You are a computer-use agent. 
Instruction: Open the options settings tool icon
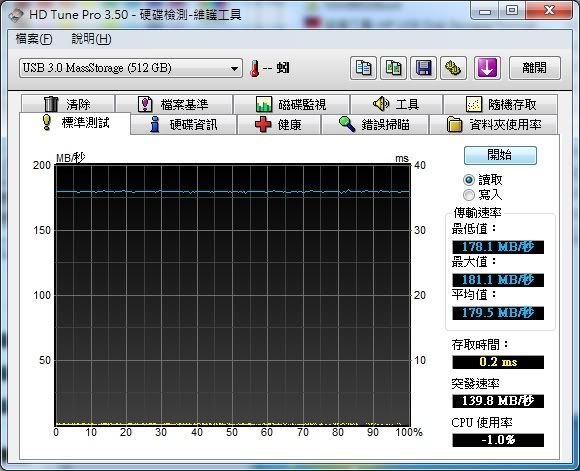point(453,68)
